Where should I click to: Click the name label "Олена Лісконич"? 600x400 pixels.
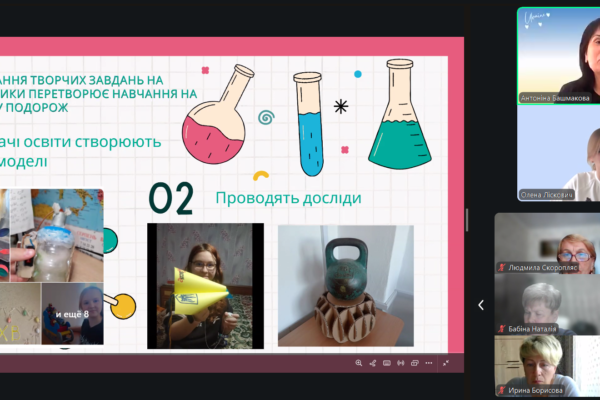pyautogui.click(x=546, y=195)
